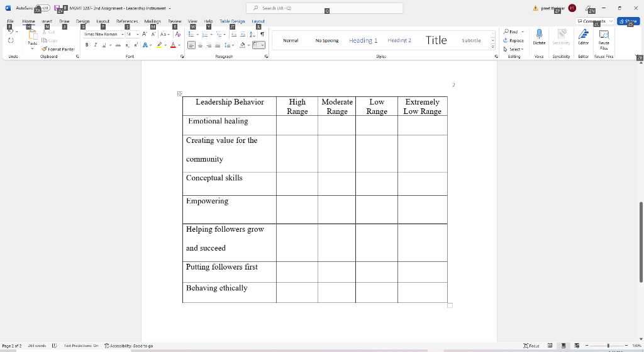Viewport: 644px width, 352px height.
Task: Open the Select dropdown in Editing
Action: click(513, 49)
